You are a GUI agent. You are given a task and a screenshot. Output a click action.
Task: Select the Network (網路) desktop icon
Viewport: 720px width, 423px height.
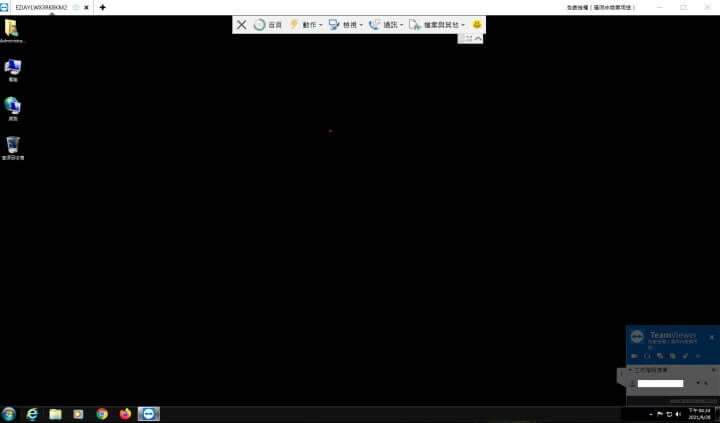pos(12,109)
